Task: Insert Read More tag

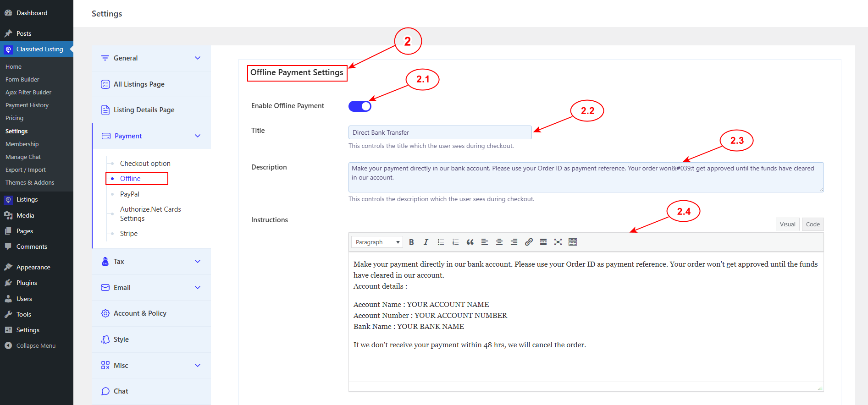Action: tap(543, 242)
